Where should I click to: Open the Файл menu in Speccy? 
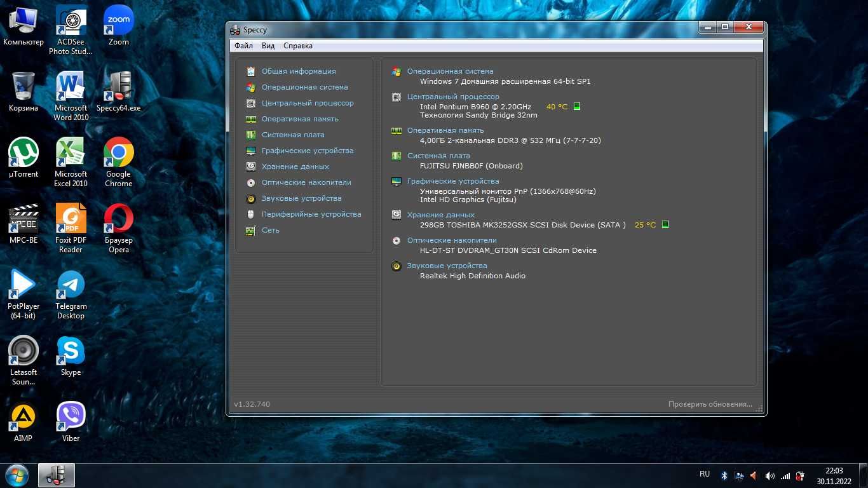pos(243,46)
